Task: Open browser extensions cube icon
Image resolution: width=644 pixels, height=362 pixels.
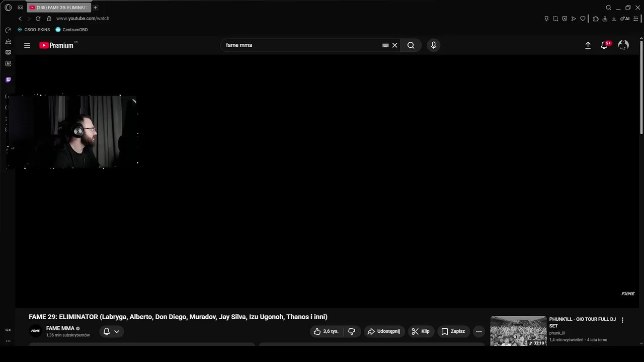Action: point(596,19)
